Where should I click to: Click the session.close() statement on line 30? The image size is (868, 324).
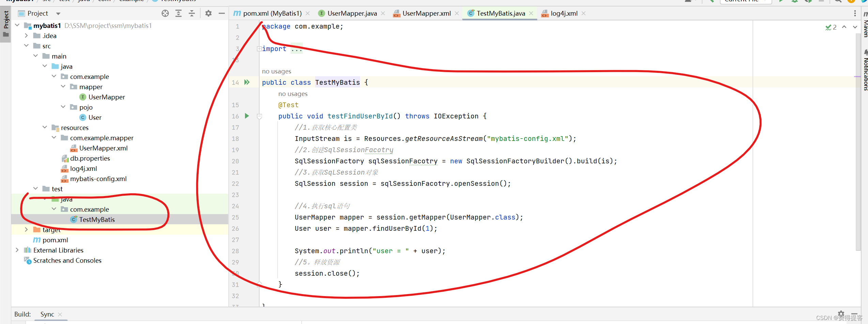(x=327, y=273)
